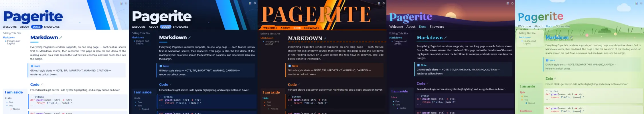Open Images and Layout link, green meadow panel

(x=530, y=42)
